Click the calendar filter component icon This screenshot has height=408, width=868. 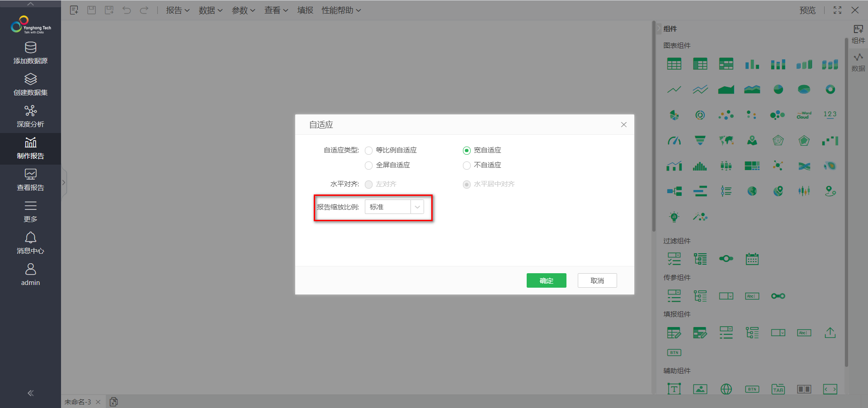click(752, 259)
